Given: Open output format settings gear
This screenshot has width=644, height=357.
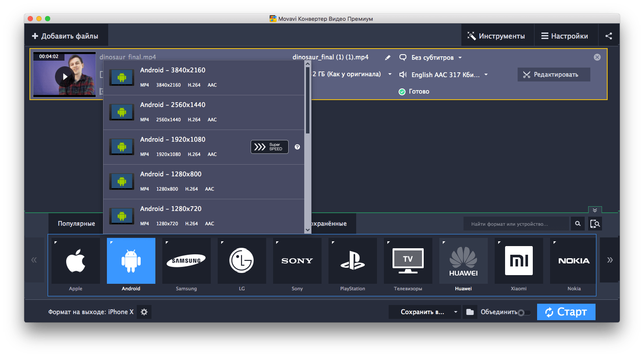Looking at the screenshot, I should coord(144,312).
